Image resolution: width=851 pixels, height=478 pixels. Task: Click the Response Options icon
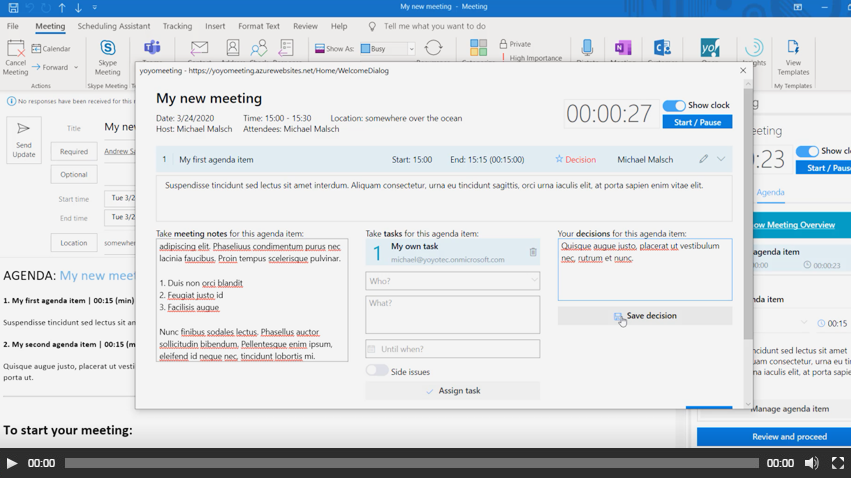click(x=285, y=48)
